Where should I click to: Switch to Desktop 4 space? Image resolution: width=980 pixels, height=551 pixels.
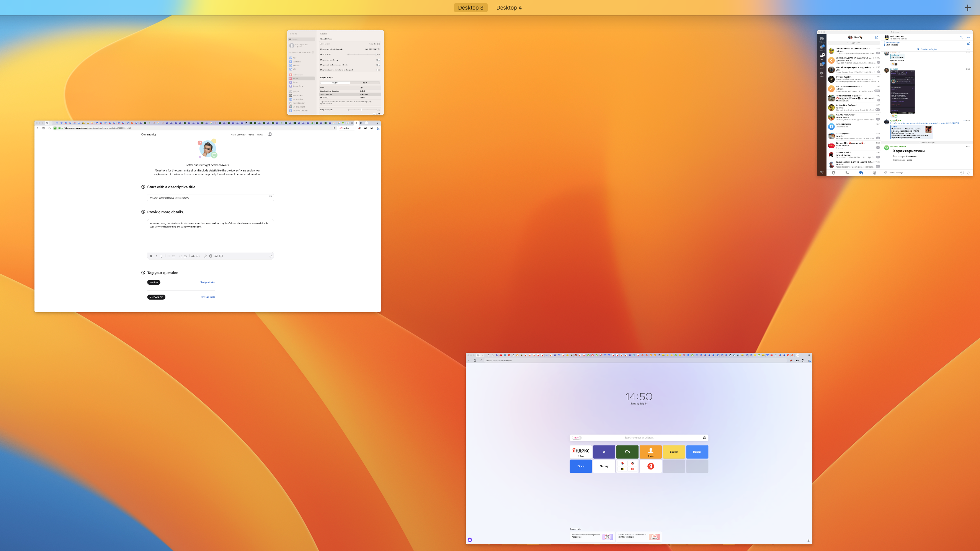coord(509,8)
